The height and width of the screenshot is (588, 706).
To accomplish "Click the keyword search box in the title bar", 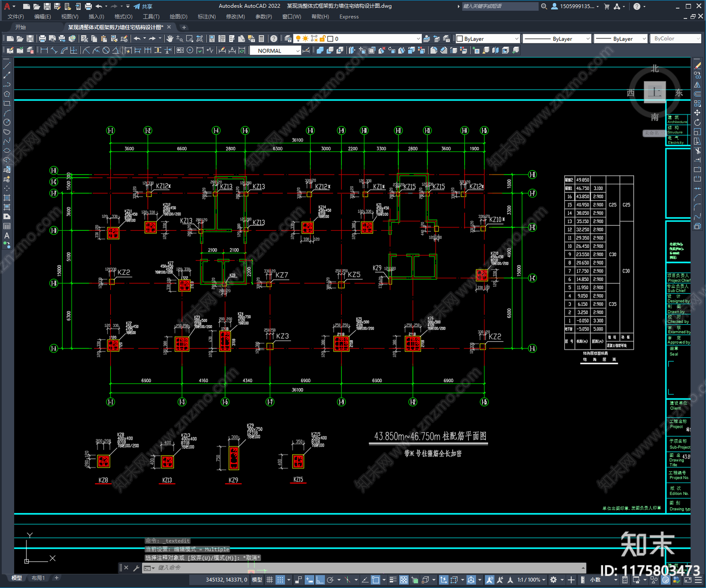I will click(x=499, y=6).
